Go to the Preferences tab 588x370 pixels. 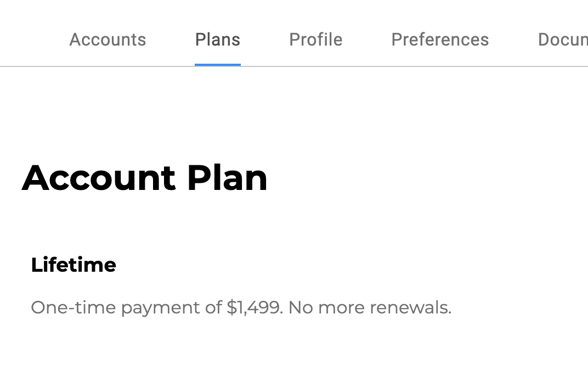(x=440, y=40)
